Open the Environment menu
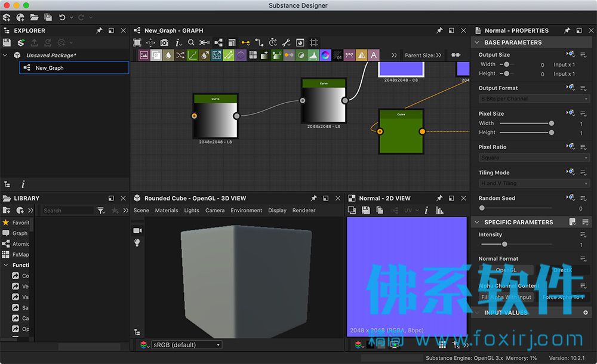Viewport: 597px width, 364px height. pyautogui.click(x=247, y=210)
